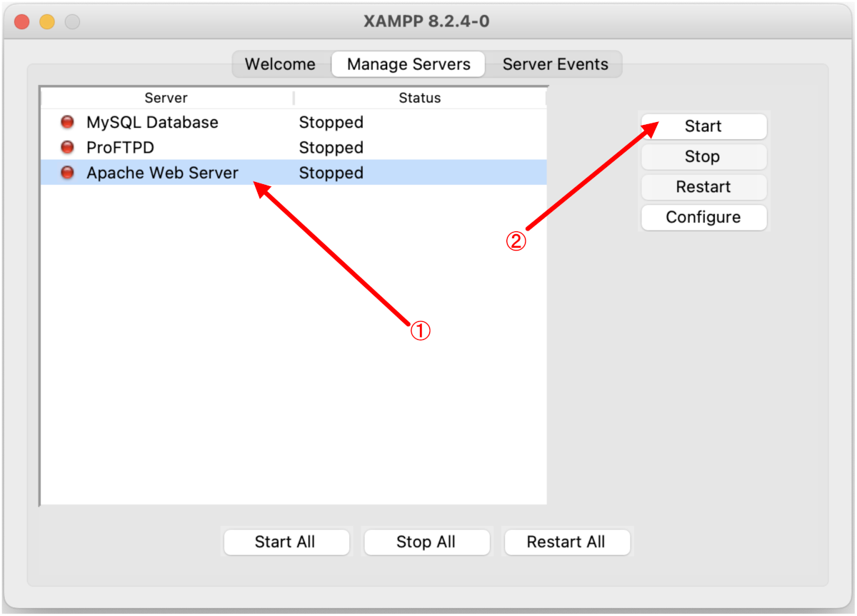Close the XAMPP window using red button
This screenshot has width=857, height=616.
(x=22, y=22)
